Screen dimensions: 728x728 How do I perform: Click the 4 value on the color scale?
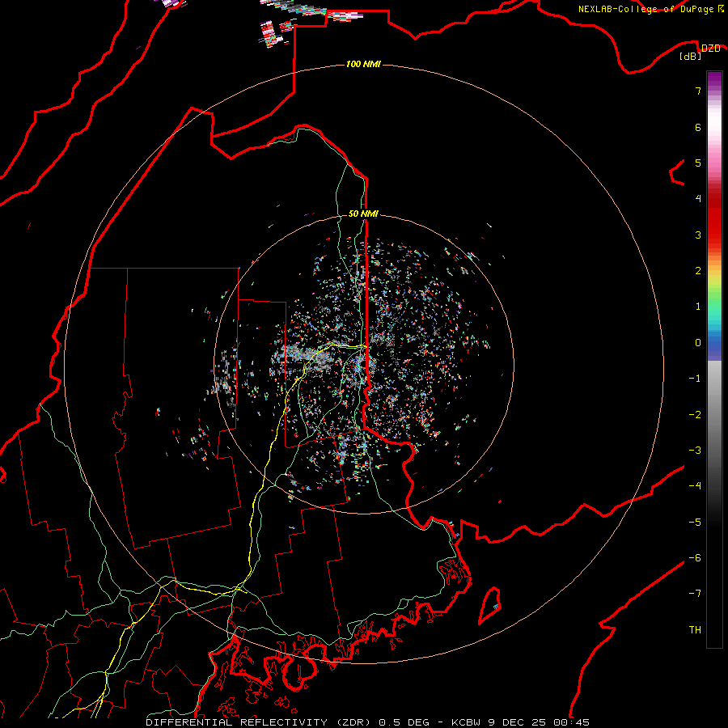(698, 199)
